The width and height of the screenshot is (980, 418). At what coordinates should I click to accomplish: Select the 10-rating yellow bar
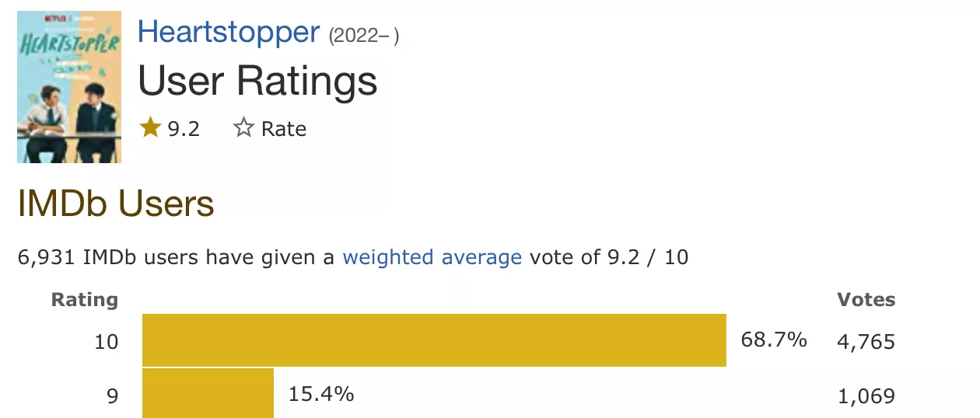tap(434, 340)
